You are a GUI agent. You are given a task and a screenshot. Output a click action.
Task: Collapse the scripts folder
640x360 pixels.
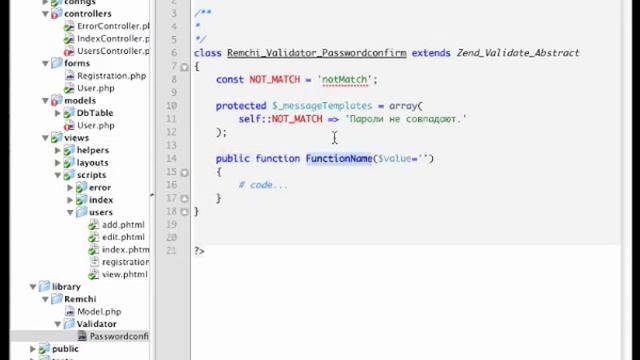tap(58, 175)
